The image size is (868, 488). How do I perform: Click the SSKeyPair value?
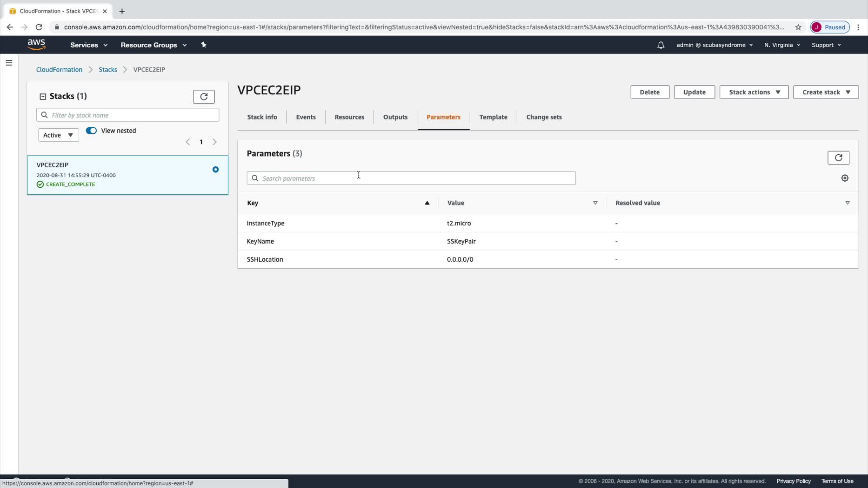tap(461, 241)
